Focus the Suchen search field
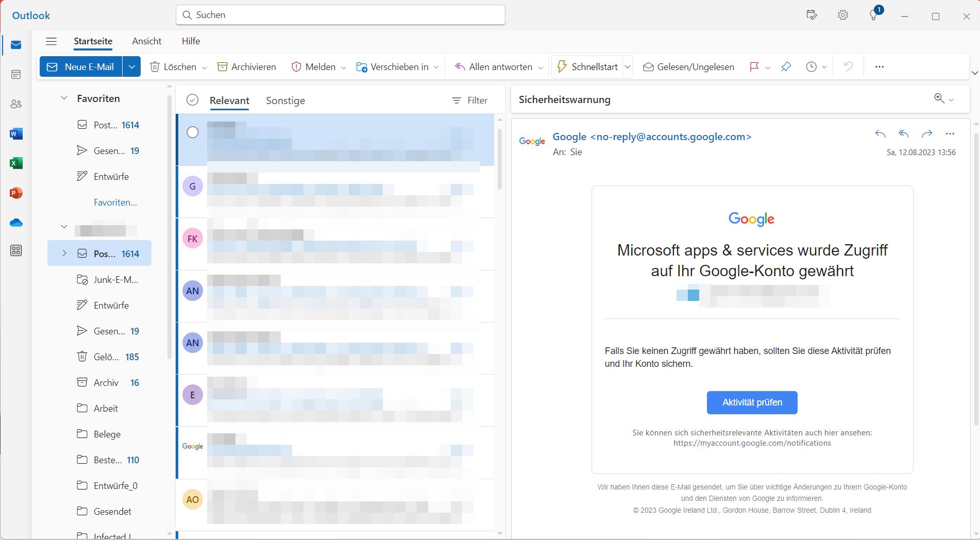This screenshot has height=540, width=980. 341,15
